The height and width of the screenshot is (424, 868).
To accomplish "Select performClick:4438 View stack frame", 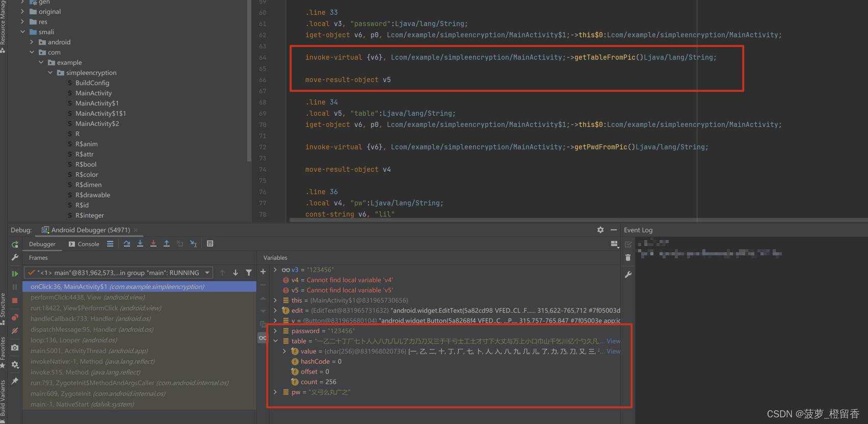I will coord(140,297).
